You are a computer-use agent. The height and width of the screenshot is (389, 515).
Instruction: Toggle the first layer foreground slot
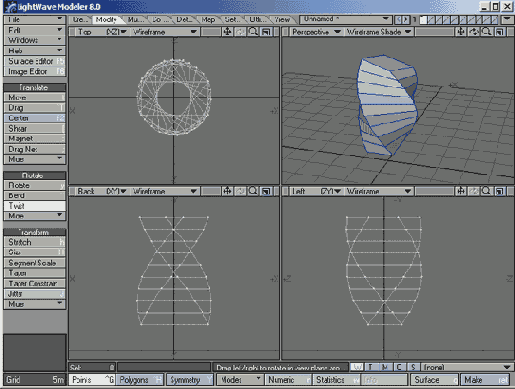pyautogui.click(x=423, y=20)
